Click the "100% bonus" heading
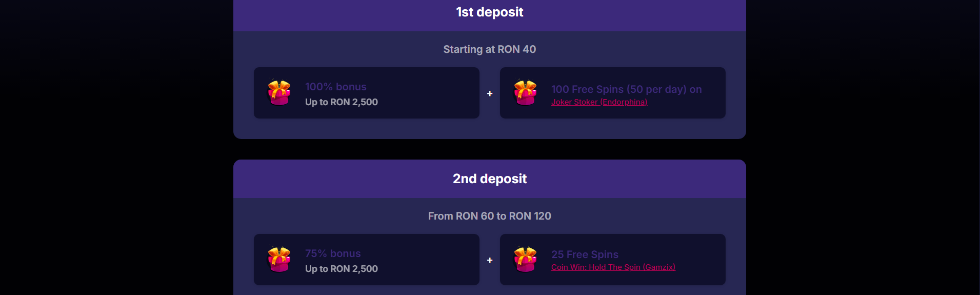Image resolution: width=980 pixels, height=295 pixels. pos(336,87)
